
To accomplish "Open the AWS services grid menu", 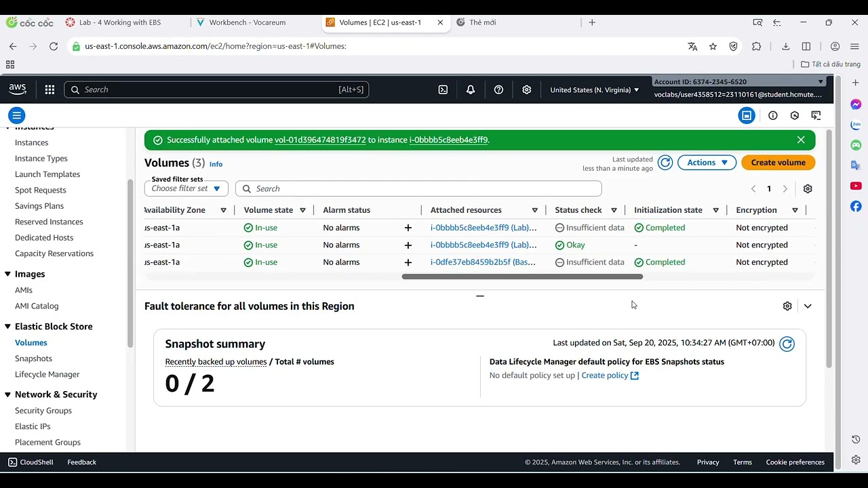I will 50,89.
